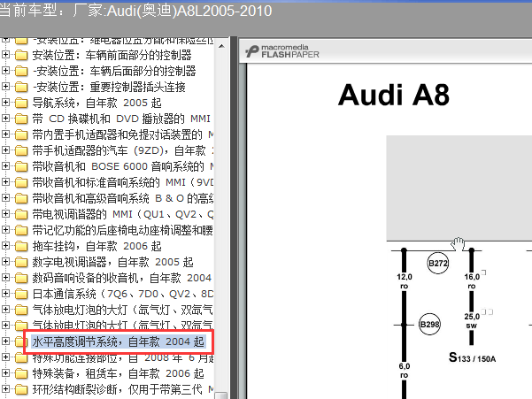
Task: Click folder icon of 车辆后面部分的控制器
Action: (21, 71)
